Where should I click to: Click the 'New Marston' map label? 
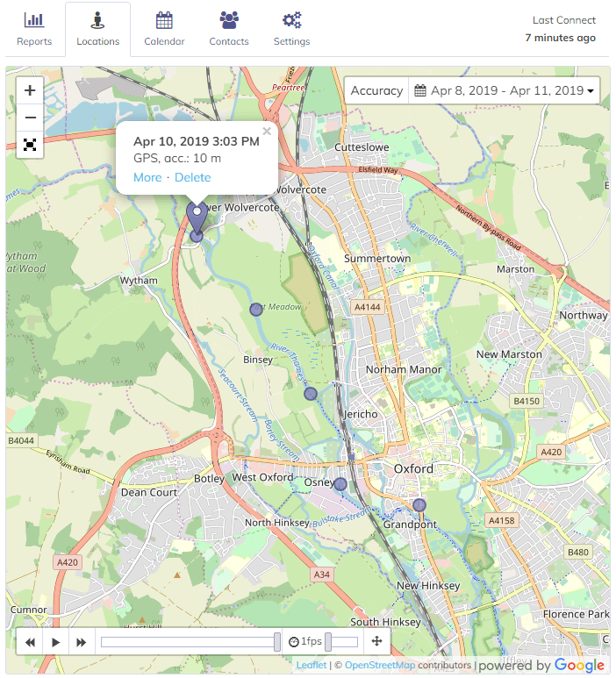[509, 354]
